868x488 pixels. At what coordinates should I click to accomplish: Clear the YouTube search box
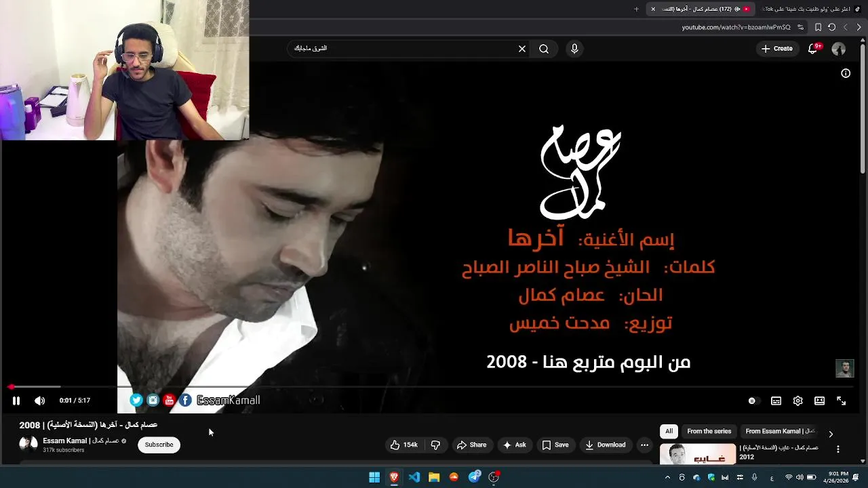tap(522, 49)
